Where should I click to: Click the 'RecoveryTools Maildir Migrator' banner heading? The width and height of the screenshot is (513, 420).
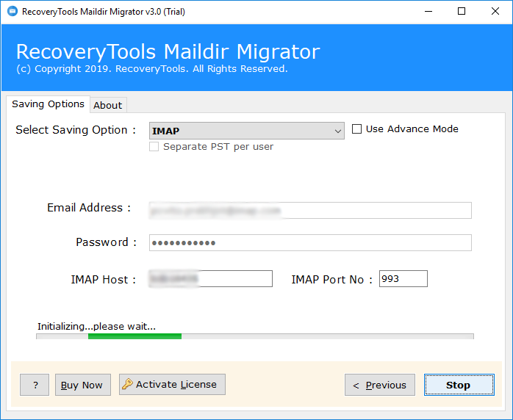point(168,51)
